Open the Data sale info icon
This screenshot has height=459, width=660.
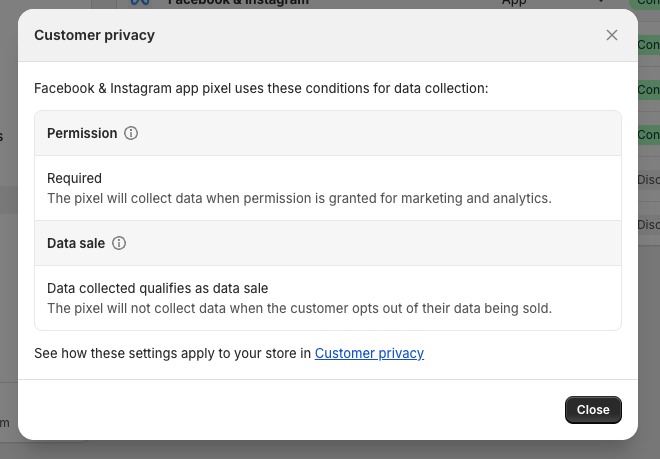tap(119, 243)
